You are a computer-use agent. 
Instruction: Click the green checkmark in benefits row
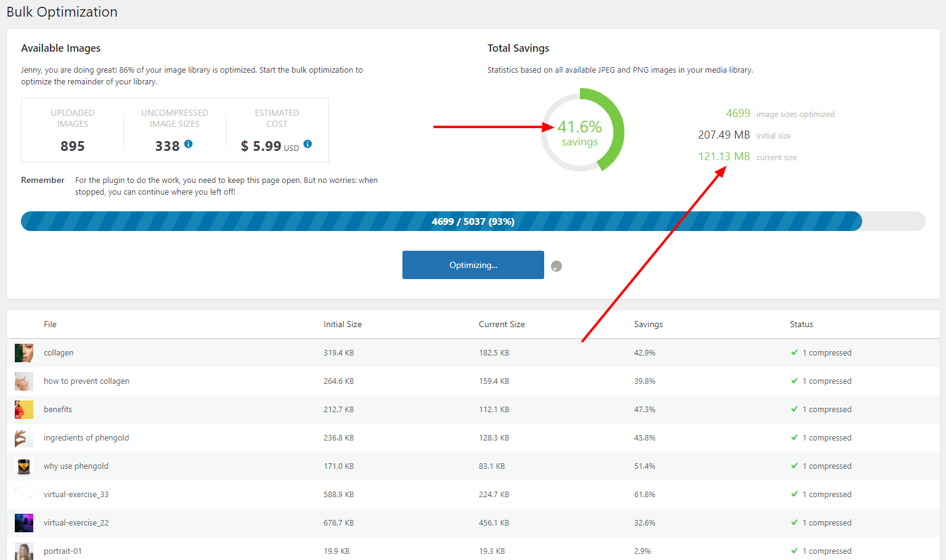pyautogui.click(x=794, y=409)
